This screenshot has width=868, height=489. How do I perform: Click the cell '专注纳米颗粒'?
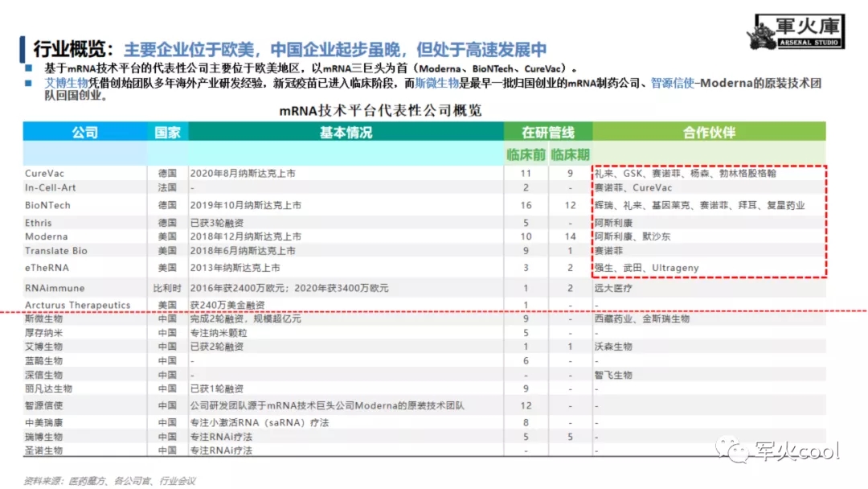219,333
